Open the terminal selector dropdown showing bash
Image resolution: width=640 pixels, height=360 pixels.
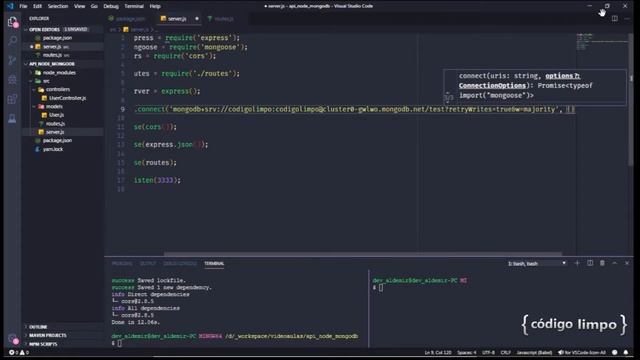tap(536, 264)
